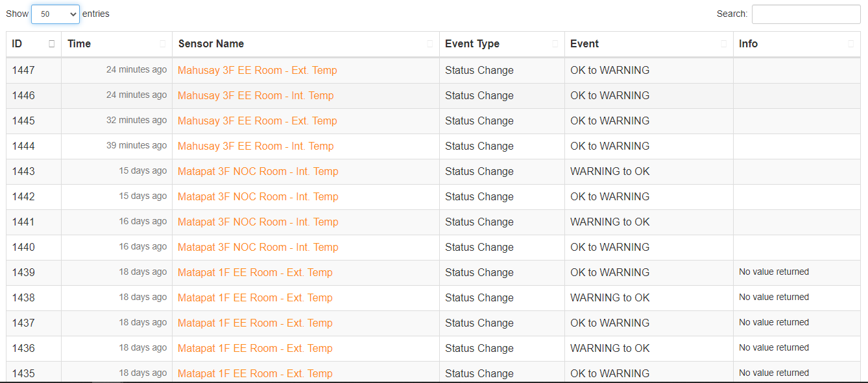The width and height of the screenshot is (868, 383).
Task: Open Mahusay 3F EE Room Int. Temp for event 1444
Action: coord(256,146)
